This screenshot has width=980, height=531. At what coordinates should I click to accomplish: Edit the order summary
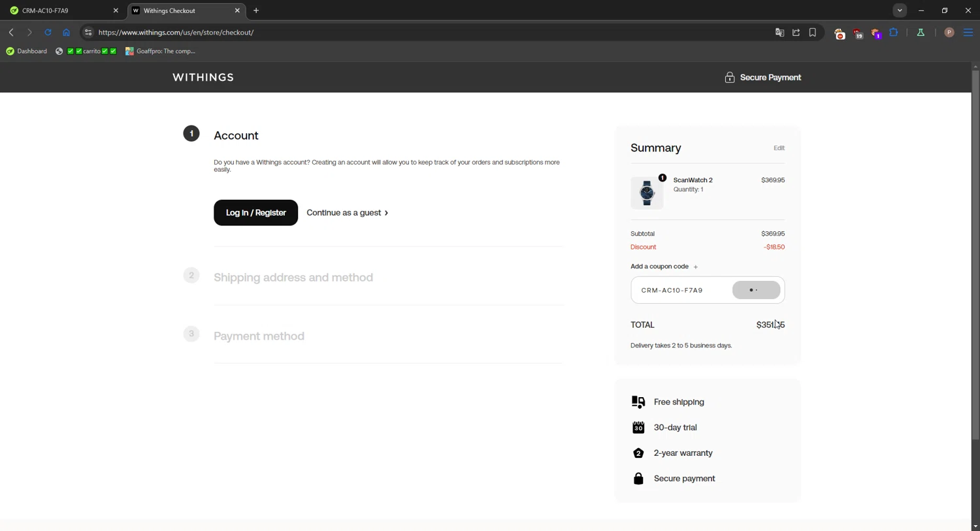click(x=779, y=148)
